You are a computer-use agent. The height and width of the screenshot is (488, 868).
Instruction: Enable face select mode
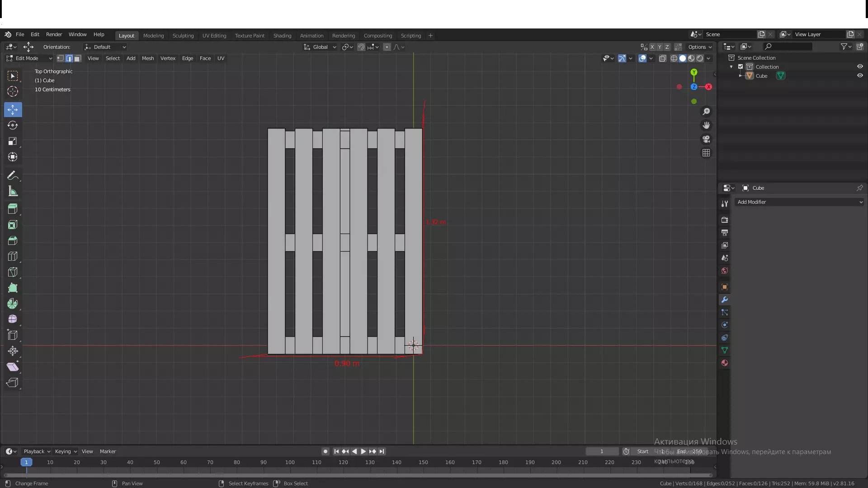tap(78, 58)
